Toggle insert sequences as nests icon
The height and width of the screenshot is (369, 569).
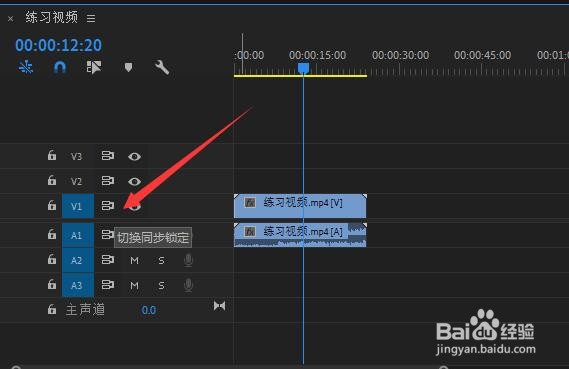point(26,67)
